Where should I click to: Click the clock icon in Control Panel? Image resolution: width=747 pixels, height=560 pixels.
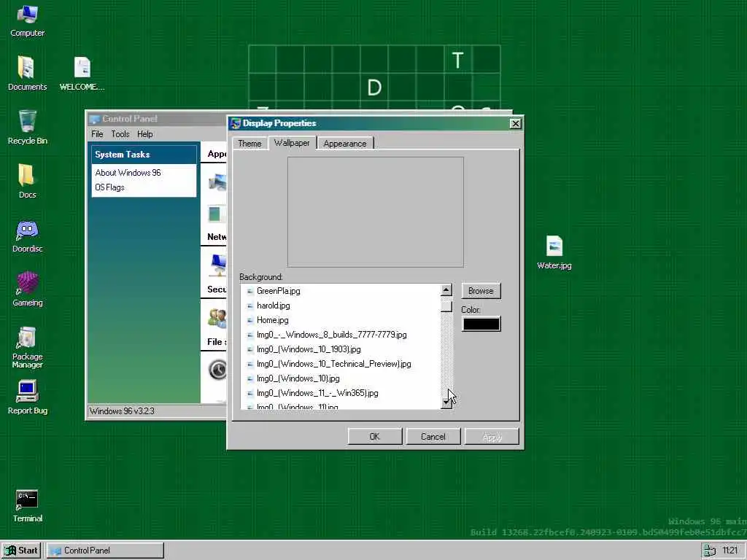click(x=217, y=370)
